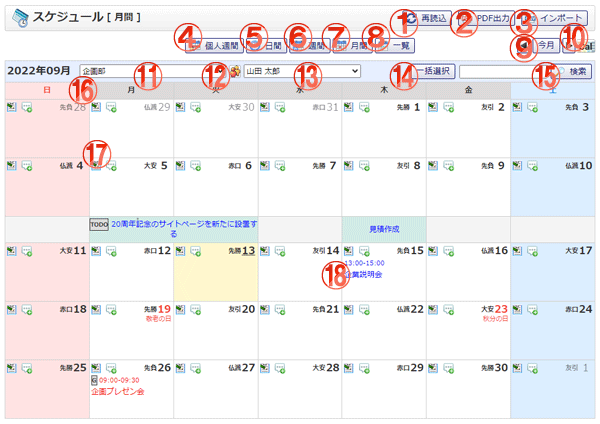This screenshot has width=600, height=424.
Task: Click speech-bubble quick-add icon for September 16
Action: coord(448,251)
